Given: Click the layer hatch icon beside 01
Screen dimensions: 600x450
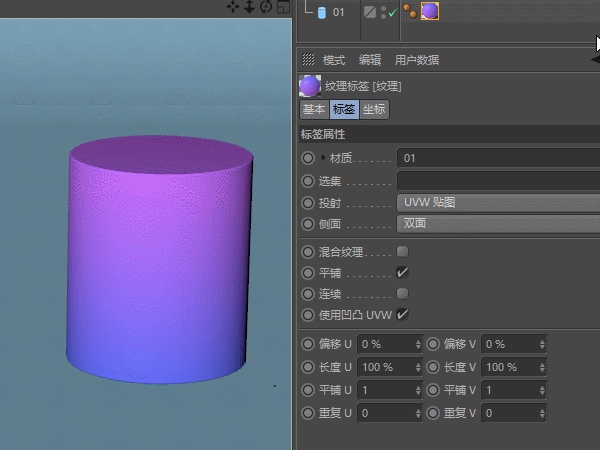Looking at the screenshot, I should pyautogui.click(x=370, y=12).
